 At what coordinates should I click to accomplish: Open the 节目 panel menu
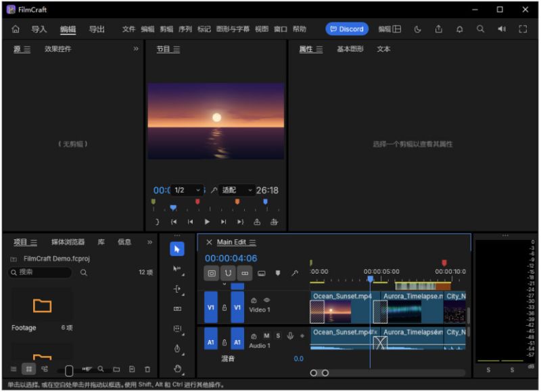pyautogui.click(x=177, y=49)
